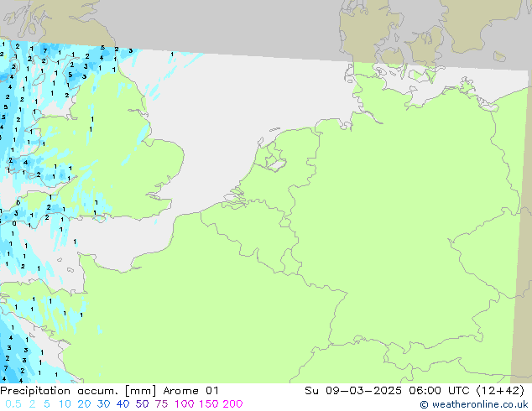Click the 200 mm legend value
532x411 pixels.
pos(232,404)
